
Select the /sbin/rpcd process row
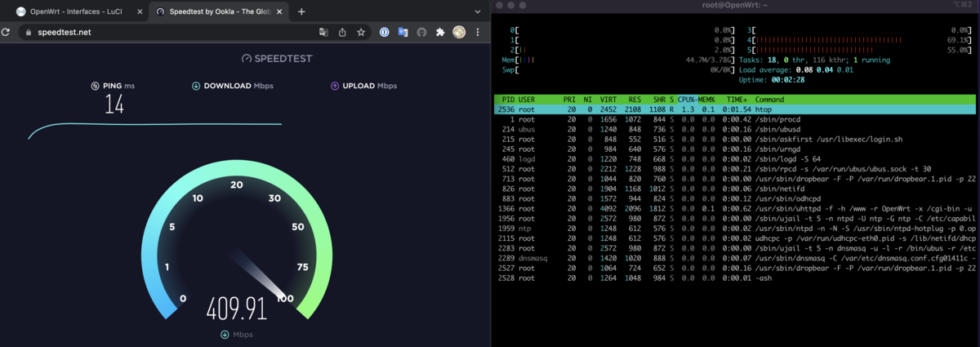coord(735,169)
